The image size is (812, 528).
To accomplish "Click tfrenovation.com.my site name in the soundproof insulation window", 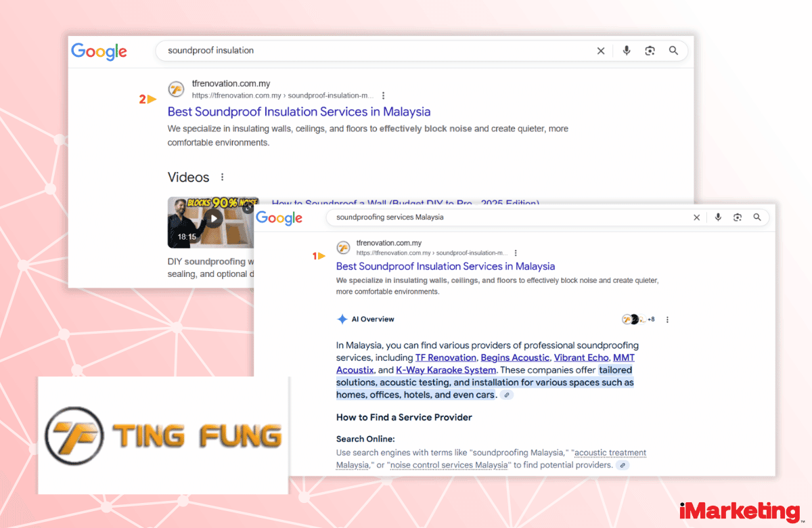I will pos(231,84).
